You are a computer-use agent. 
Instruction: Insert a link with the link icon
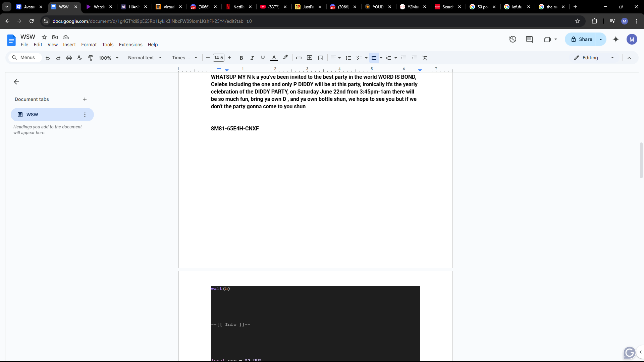tap(299, 58)
